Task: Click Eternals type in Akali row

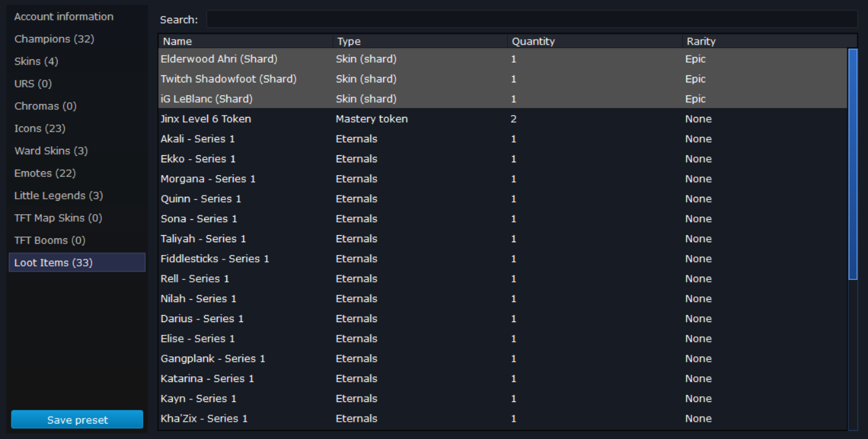Action: [356, 139]
